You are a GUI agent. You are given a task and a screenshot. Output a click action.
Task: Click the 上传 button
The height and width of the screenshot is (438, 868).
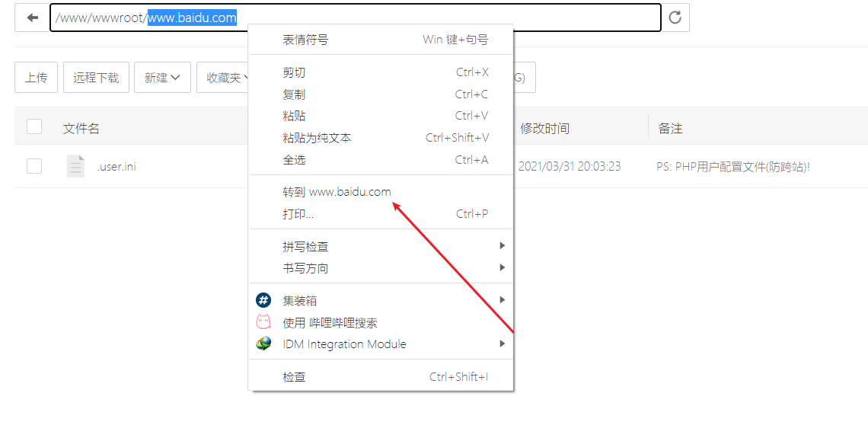(36, 78)
